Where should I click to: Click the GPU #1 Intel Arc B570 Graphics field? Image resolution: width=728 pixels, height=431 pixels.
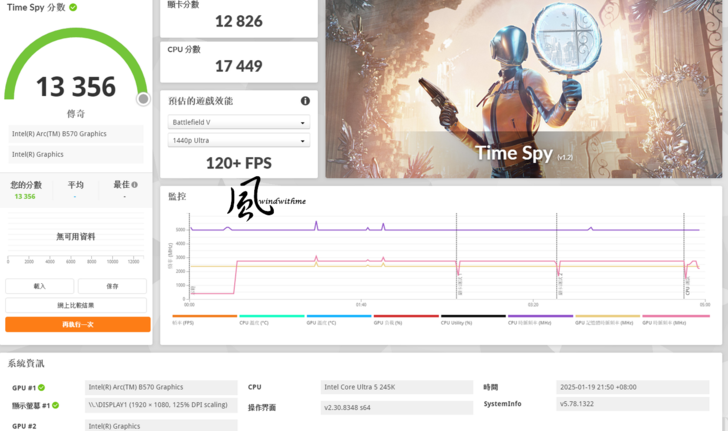tap(161, 387)
